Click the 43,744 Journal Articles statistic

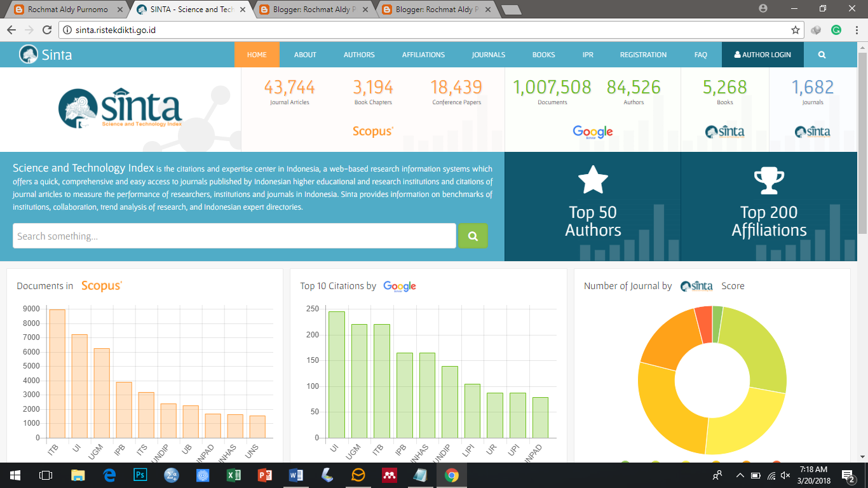point(290,91)
